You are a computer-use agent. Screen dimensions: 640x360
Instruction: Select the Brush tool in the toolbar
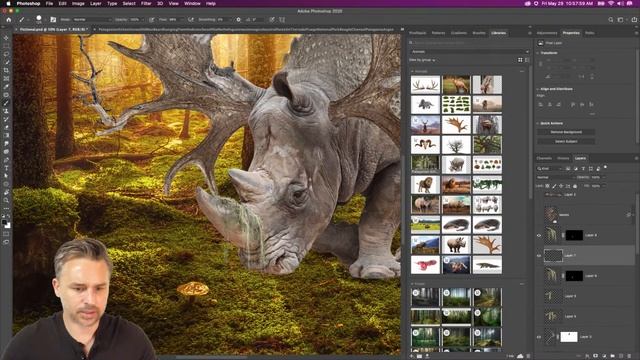6,103
